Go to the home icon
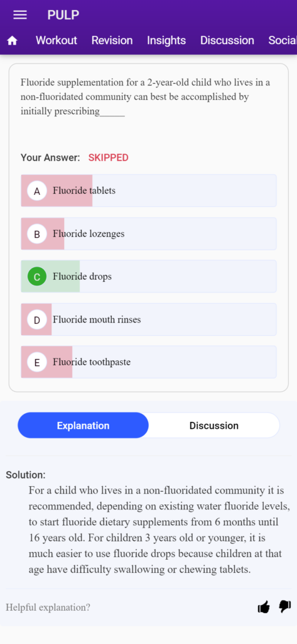This screenshot has width=297, height=644. click(x=13, y=41)
